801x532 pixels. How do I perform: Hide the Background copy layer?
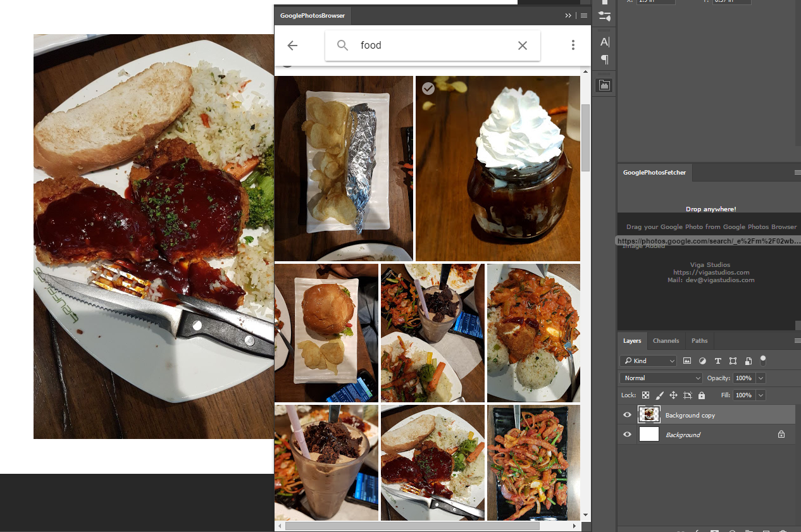click(628, 415)
